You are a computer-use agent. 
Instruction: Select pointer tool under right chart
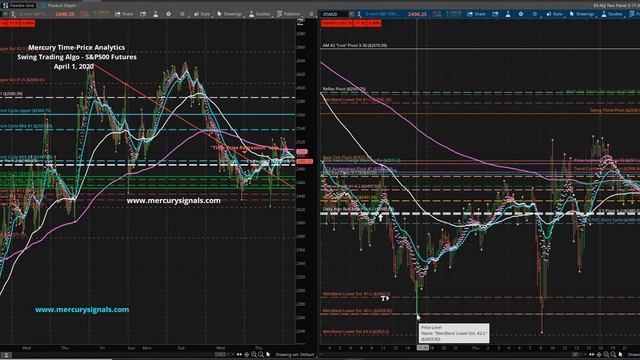(x=620, y=355)
